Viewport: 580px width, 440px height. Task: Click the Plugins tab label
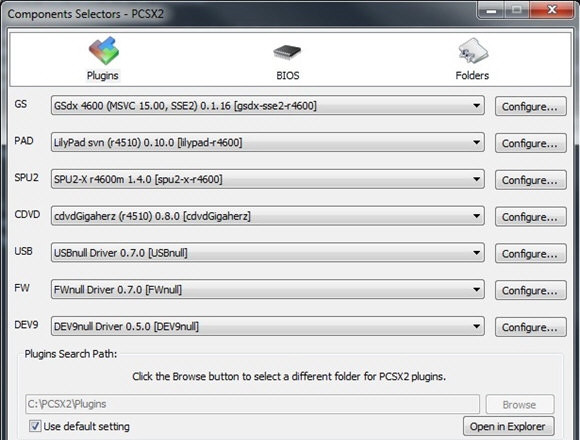(102, 75)
